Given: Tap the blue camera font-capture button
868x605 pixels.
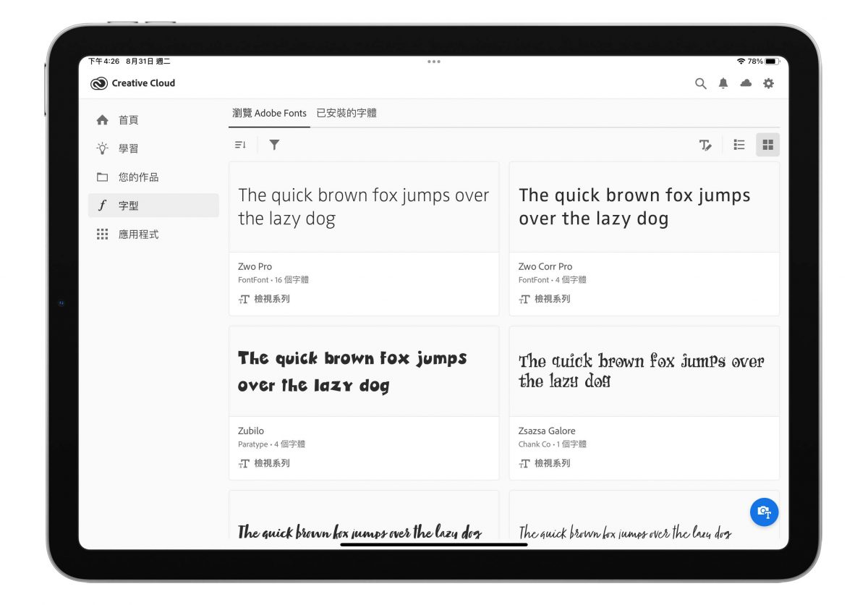Looking at the screenshot, I should pos(764,512).
